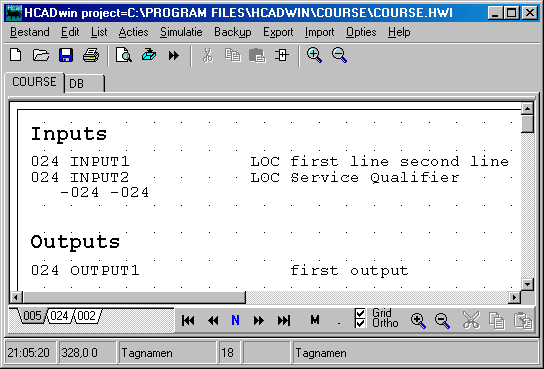Viewport: 544px width, 369px height.
Task: Click the blue N button
Action: pyautogui.click(x=236, y=320)
